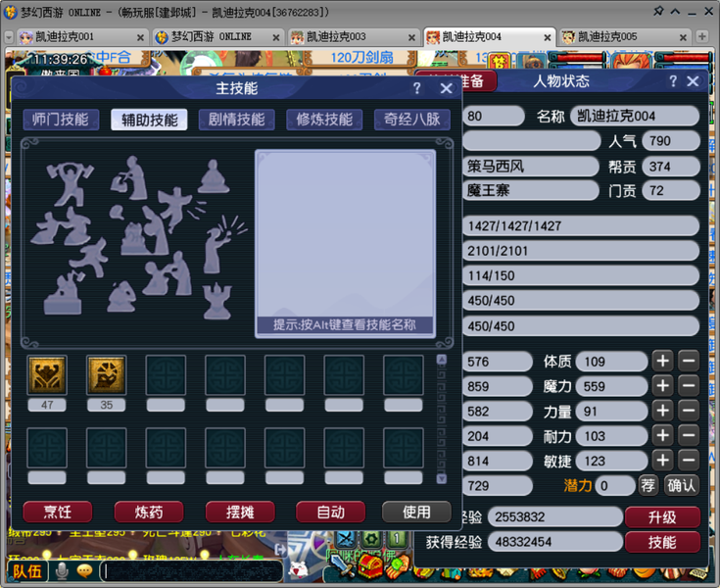Click the chat expand arrow icon
Viewport: 720px width, 588px height.
coord(280,550)
